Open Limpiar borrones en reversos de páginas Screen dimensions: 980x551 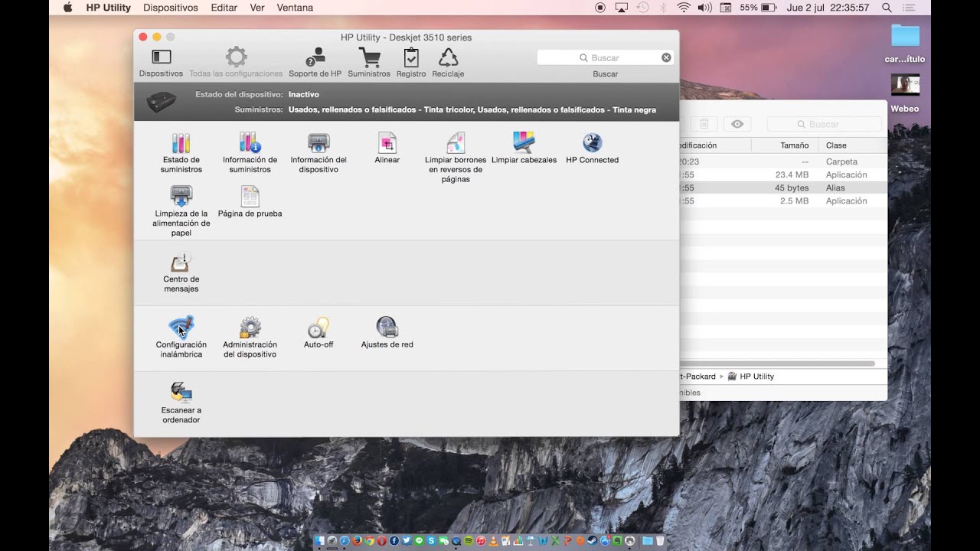(456, 158)
